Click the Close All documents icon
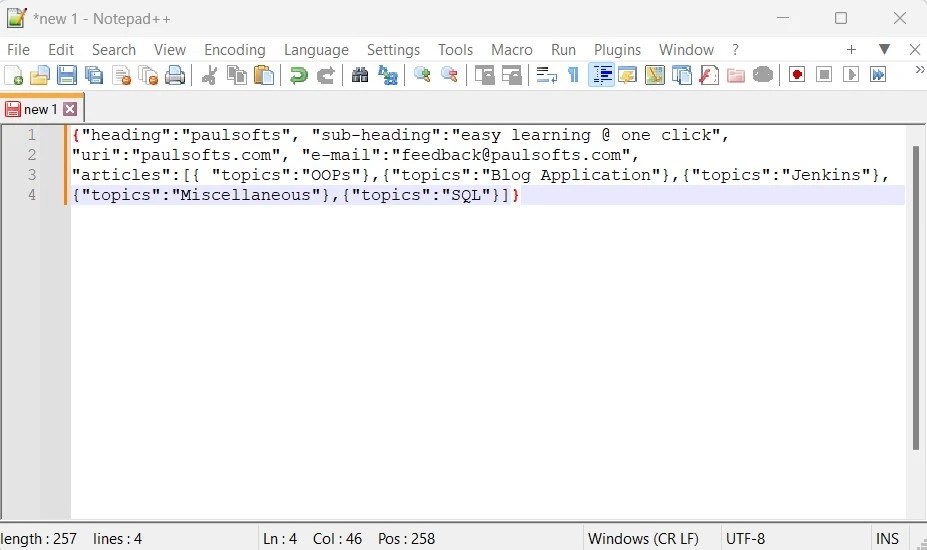Viewport: 927px width, 550px height. 148,75
